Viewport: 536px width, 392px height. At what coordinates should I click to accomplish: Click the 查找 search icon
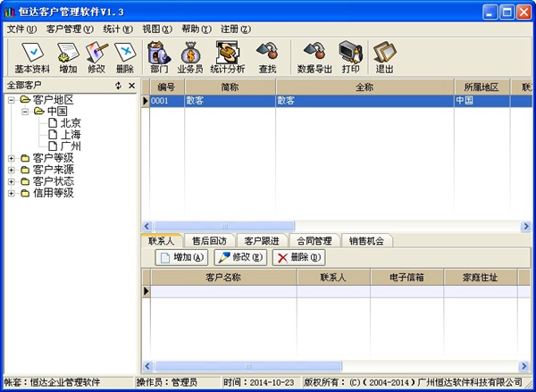click(x=267, y=58)
